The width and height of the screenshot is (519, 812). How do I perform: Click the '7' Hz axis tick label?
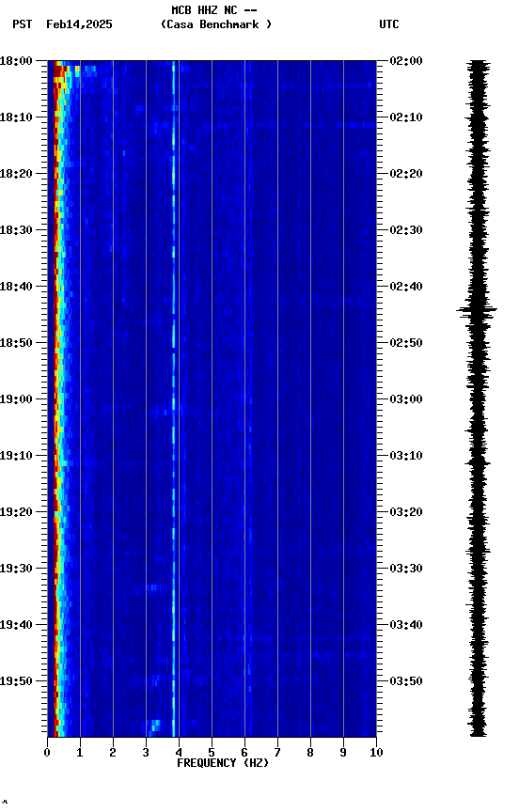(x=277, y=753)
